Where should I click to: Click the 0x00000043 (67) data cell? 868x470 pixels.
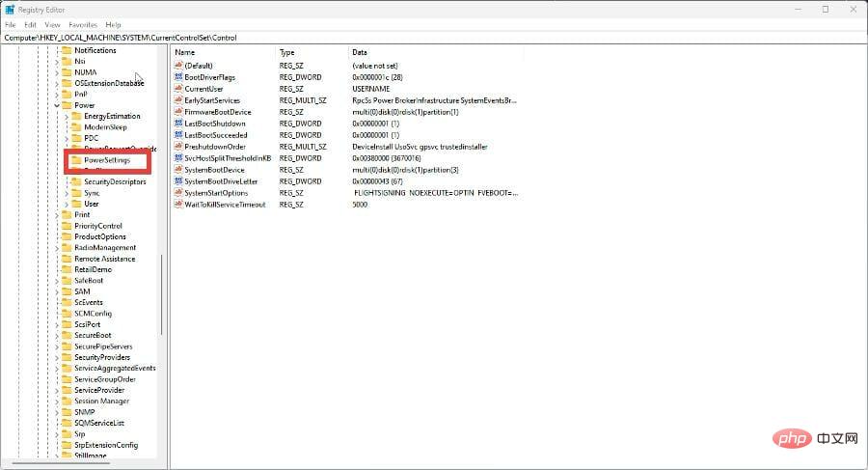click(377, 181)
